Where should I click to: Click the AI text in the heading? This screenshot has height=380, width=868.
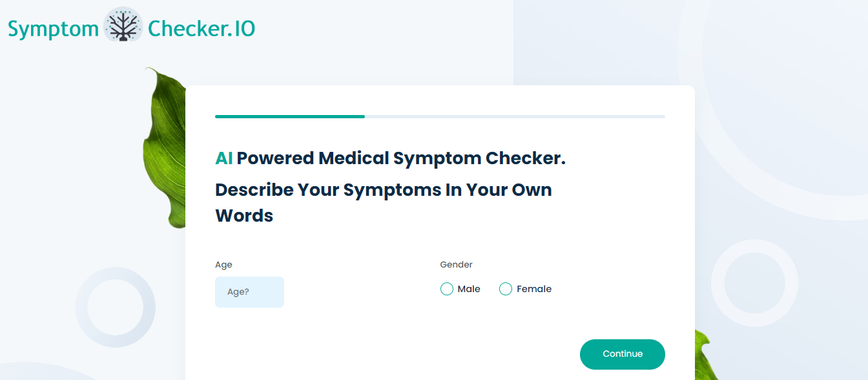click(x=223, y=158)
